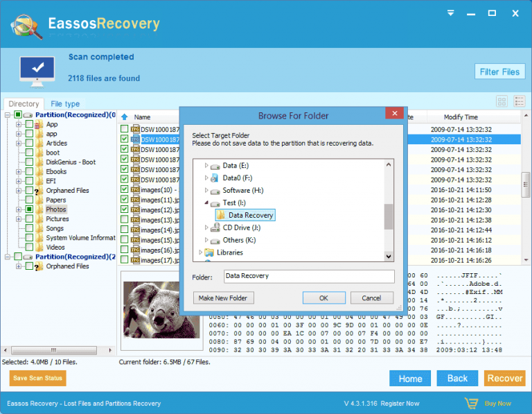Viewport: 532px width, 414px height.
Task: Check the Ebooks folder checkbox
Action: [30, 171]
